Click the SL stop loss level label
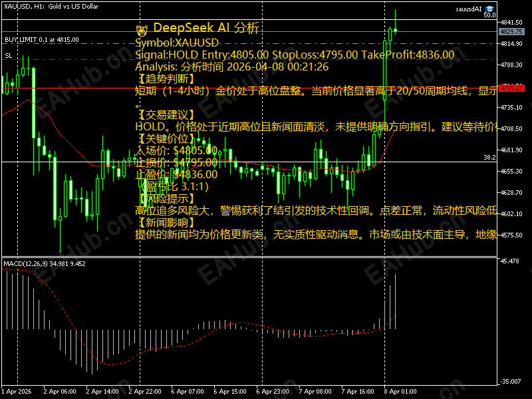This screenshot has height=399, width=532. click(9, 56)
